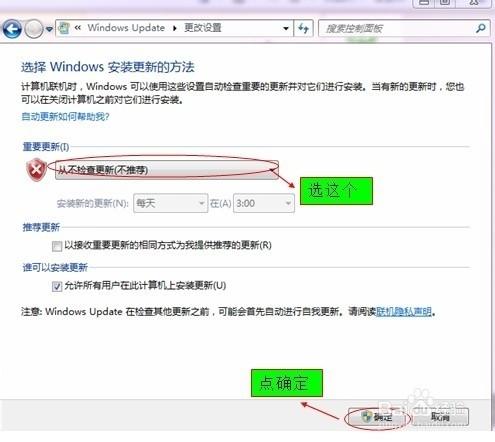Select the 更改设置 breadcrumb

coord(203,28)
